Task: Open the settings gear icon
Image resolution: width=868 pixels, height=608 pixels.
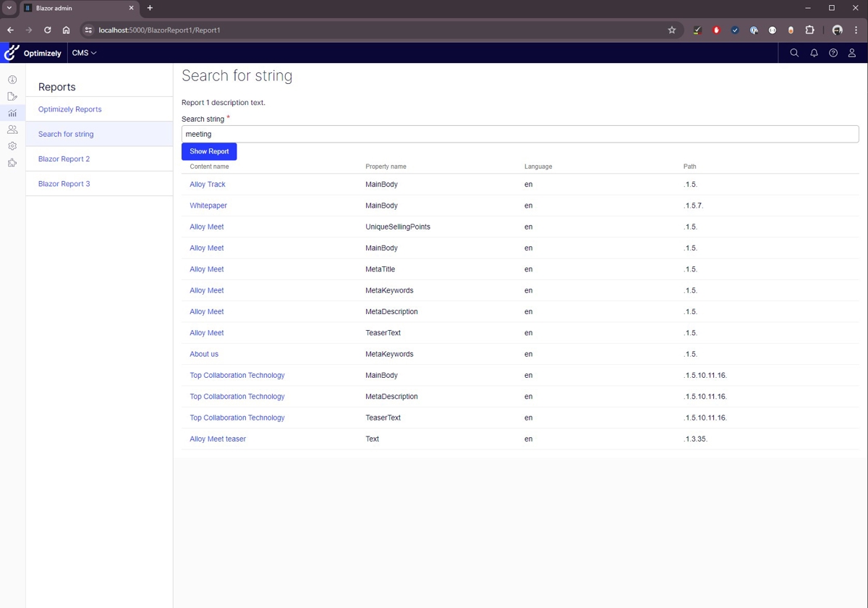Action: coord(12,145)
